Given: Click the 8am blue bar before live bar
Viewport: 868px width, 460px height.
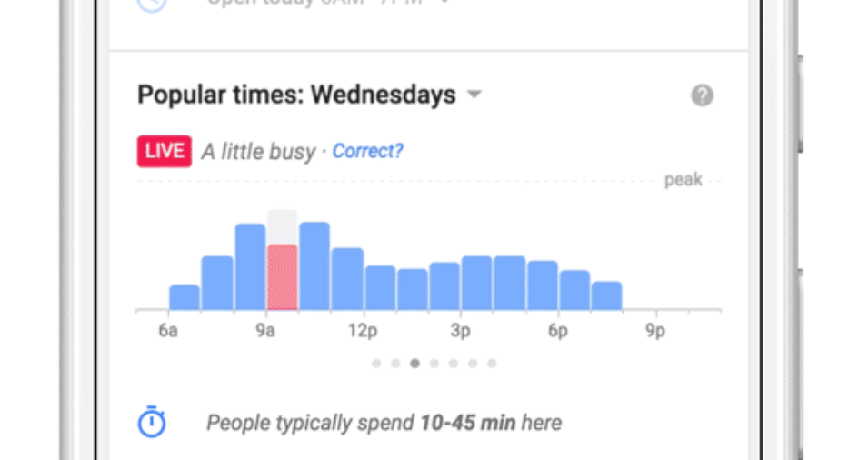Looking at the screenshot, I should [250, 266].
